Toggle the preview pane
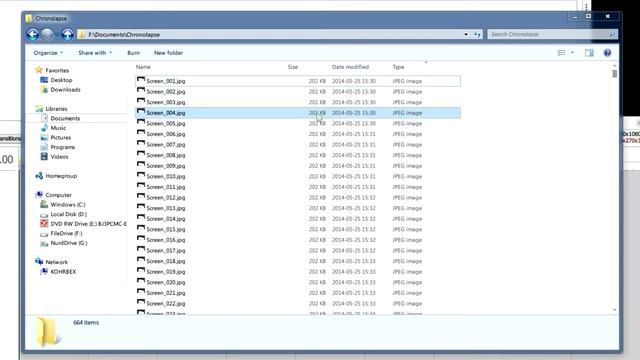Viewport: 640px width, 360px height. [x=589, y=53]
